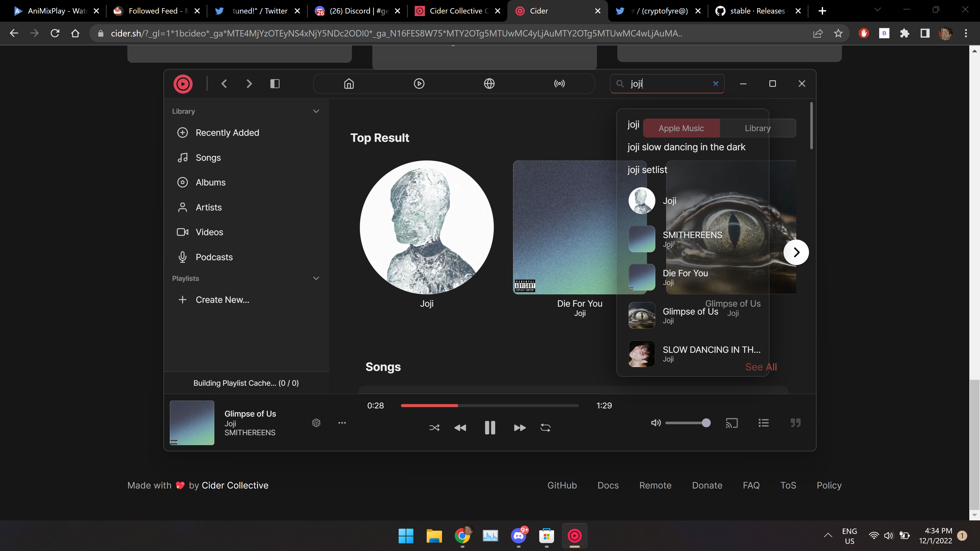Open the GitHub footer link
Image resolution: width=980 pixels, height=551 pixels.
(x=562, y=486)
